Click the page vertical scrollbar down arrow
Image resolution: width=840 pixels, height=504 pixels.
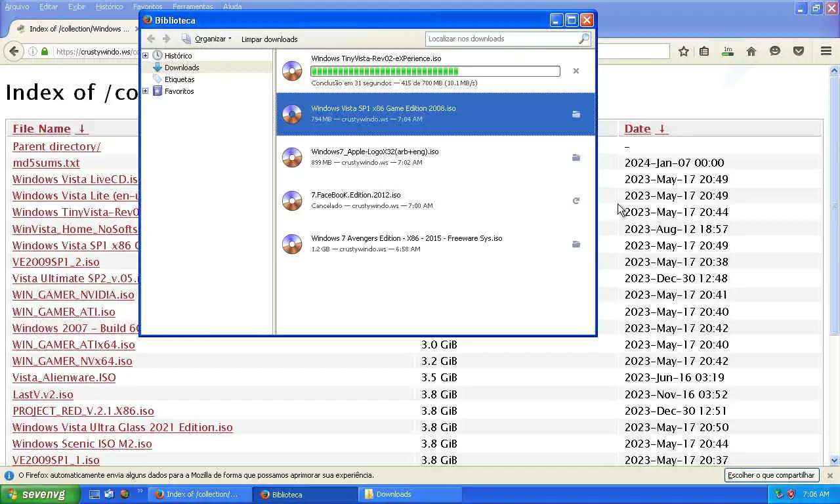click(x=835, y=461)
